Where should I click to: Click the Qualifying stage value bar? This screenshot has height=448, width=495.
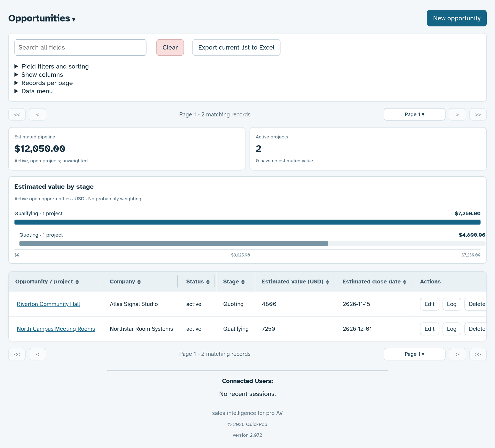247,222
